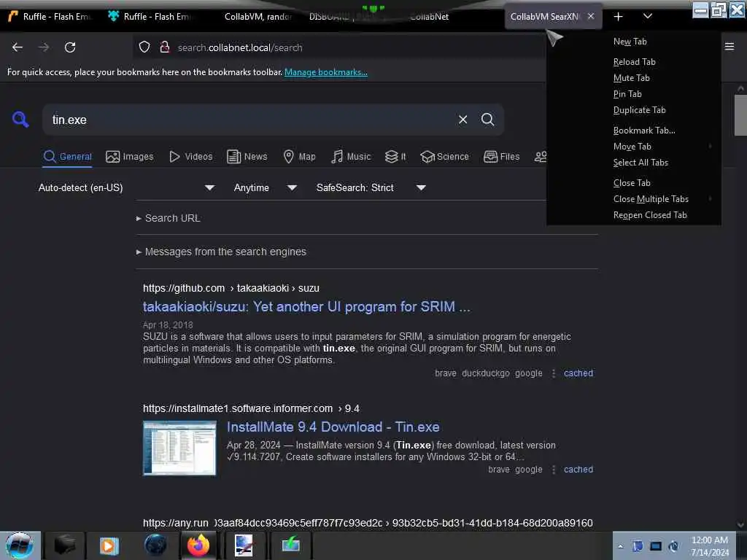Clear the tin.exe search query
Screen dimensions: 747x560
click(x=462, y=120)
